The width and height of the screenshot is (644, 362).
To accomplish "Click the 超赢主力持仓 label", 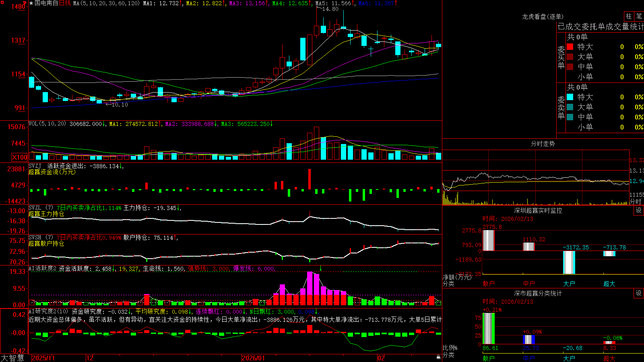I will pyautogui.click(x=46, y=214).
